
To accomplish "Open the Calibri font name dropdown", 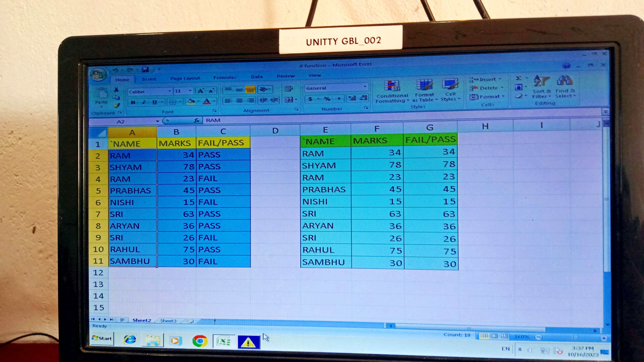I will tap(170, 91).
